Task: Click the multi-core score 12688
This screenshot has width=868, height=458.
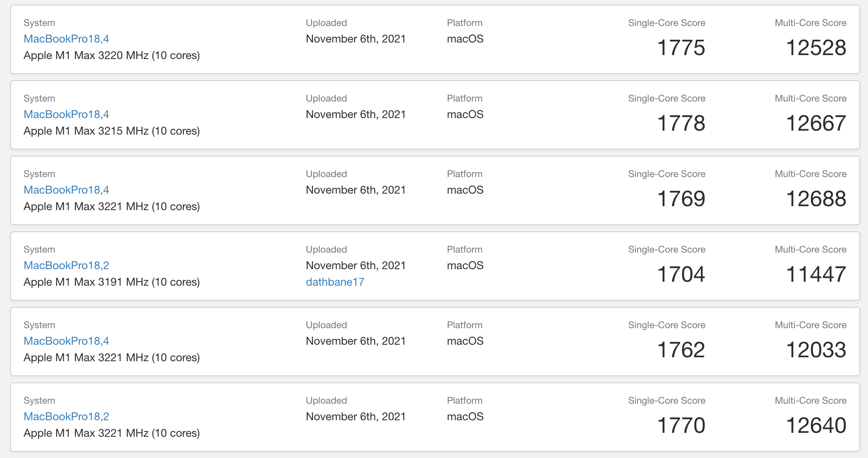Action: (816, 199)
